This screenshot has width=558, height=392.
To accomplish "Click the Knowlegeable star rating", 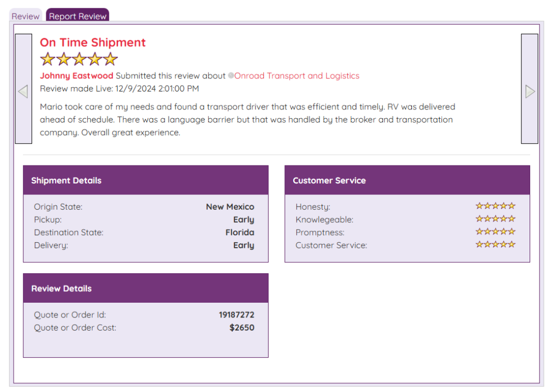I will pos(495,219).
